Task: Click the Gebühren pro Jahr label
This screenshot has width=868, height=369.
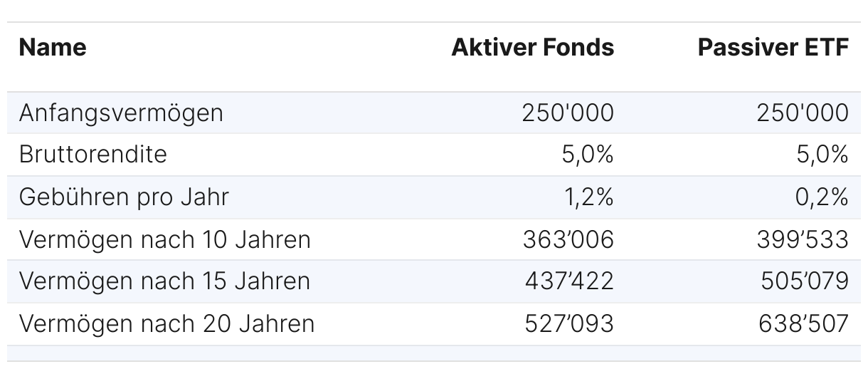Action: pos(125,197)
